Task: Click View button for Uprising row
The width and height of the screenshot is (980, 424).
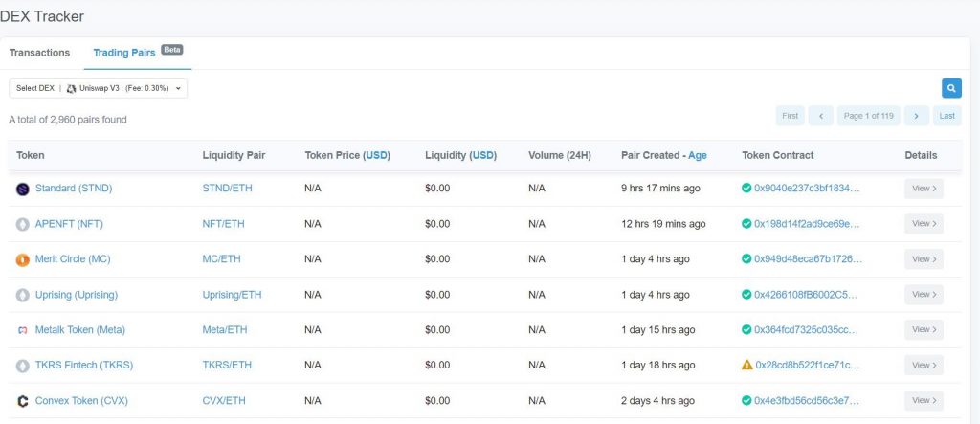Action: (924, 294)
